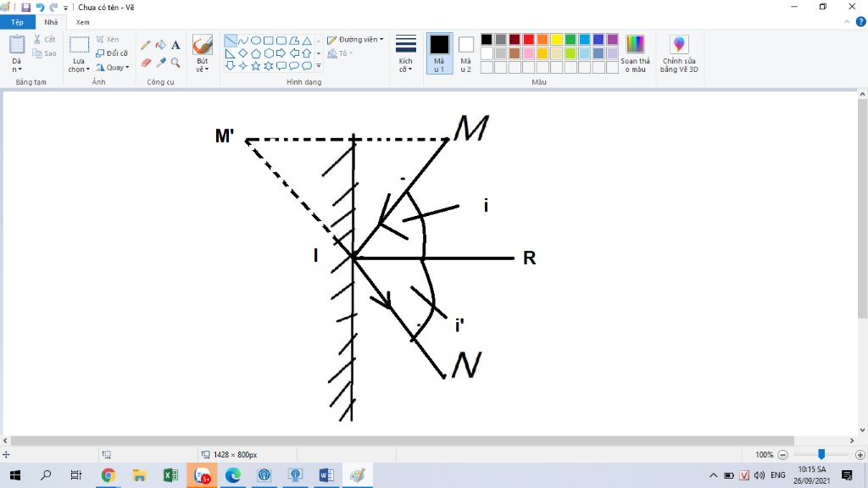This screenshot has height=488, width=868.
Task: Select the Fill with color bucket tool
Action: click(160, 46)
